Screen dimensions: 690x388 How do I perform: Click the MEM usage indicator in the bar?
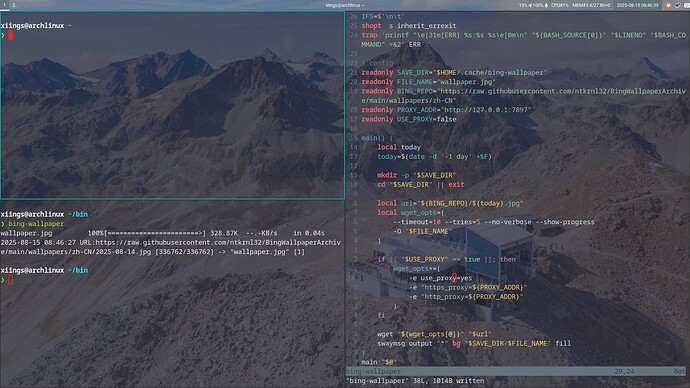click(591, 5)
